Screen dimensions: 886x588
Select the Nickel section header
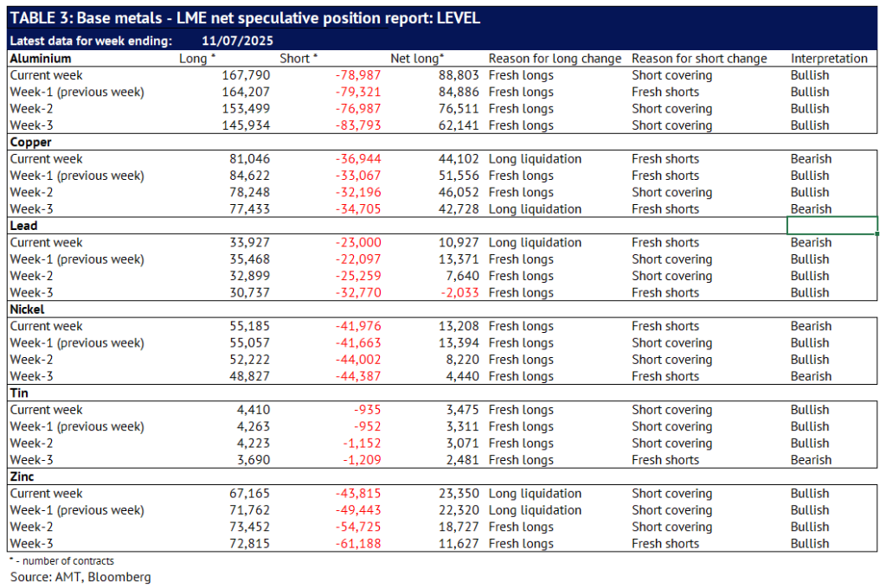pyautogui.click(x=27, y=309)
